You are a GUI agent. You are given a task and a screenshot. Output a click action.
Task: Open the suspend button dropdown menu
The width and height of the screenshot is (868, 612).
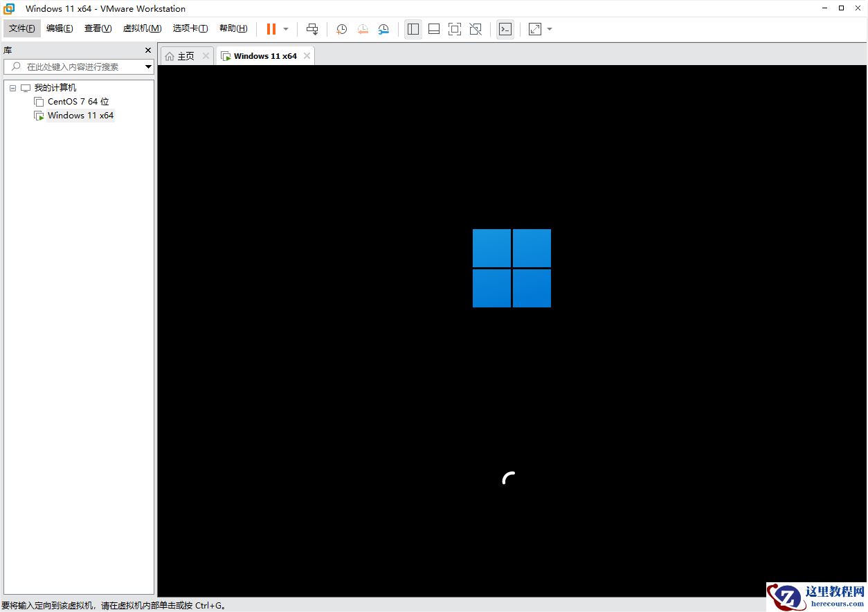pyautogui.click(x=286, y=29)
